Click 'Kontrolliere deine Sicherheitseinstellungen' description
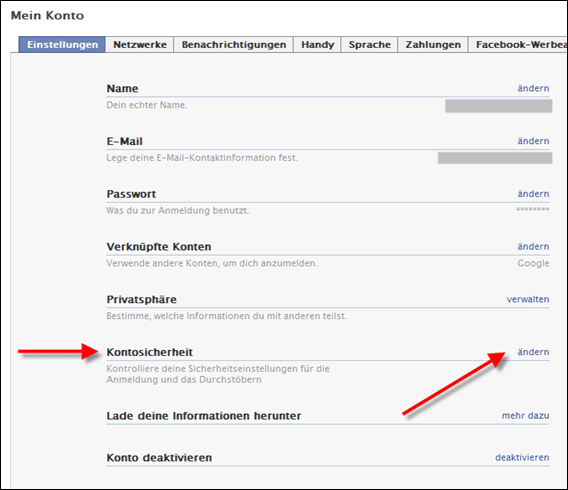Image resolution: width=568 pixels, height=490 pixels. pyautogui.click(x=218, y=374)
